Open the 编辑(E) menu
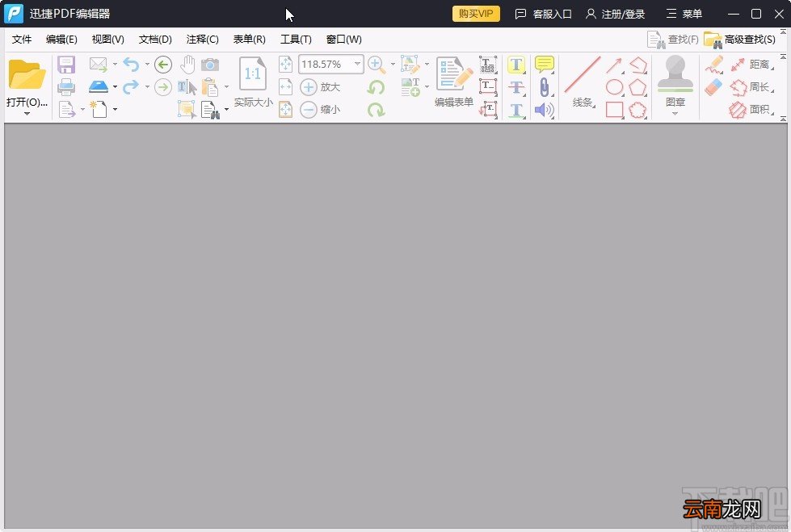 pyautogui.click(x=61, y=40)
